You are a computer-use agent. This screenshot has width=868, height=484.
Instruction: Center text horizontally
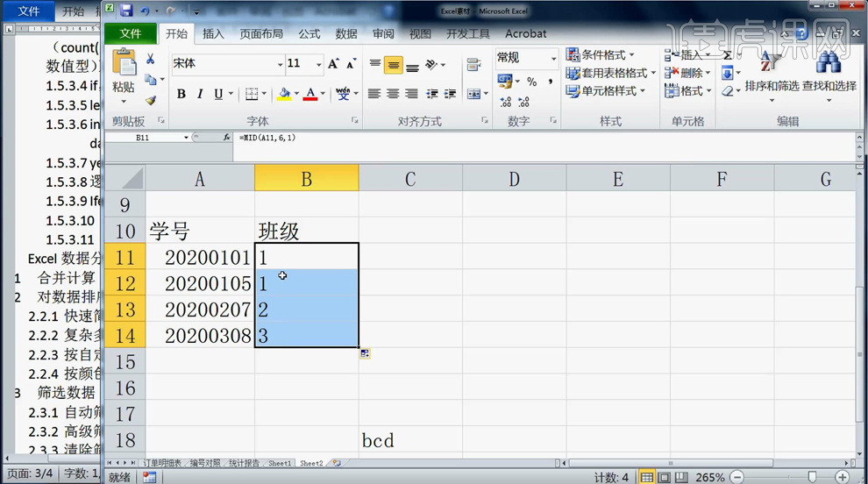pyautogui.click(x=393, y=94)
